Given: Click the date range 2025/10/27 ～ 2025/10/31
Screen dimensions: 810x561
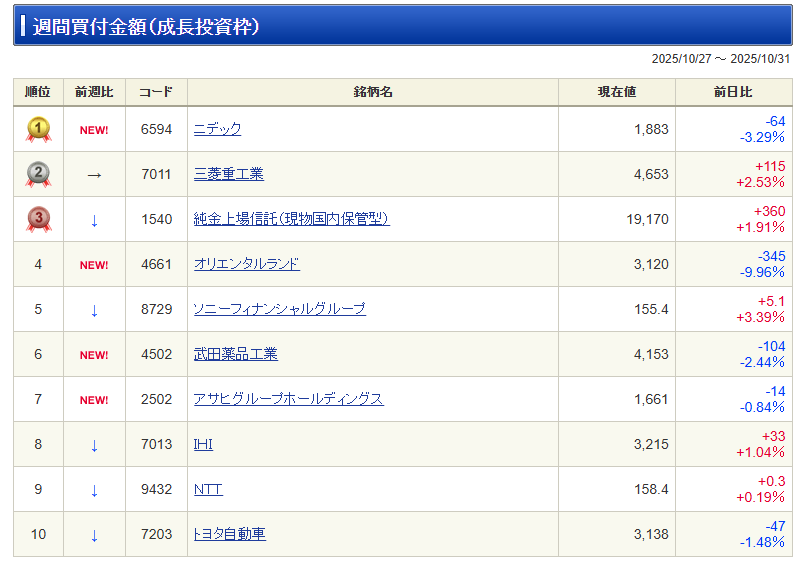Looking at the screenshot, I should [721, 59].
